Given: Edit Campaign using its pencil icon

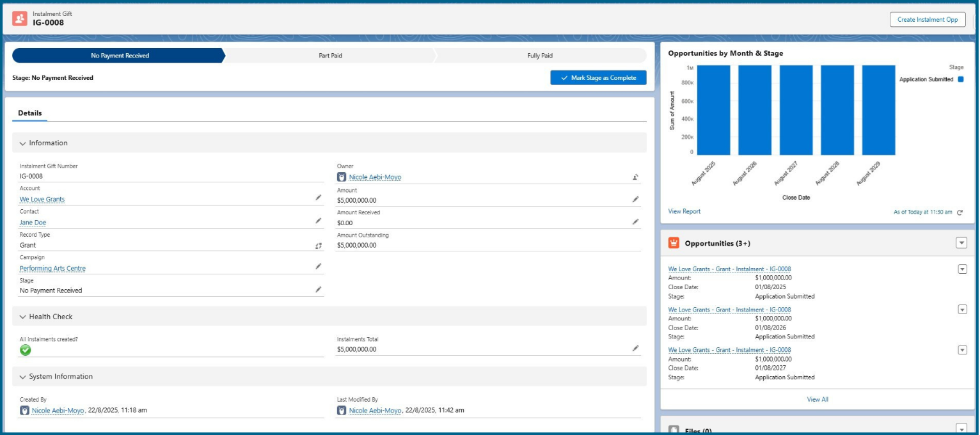Looking at the screenshot, I should click(x=318, y=267).
